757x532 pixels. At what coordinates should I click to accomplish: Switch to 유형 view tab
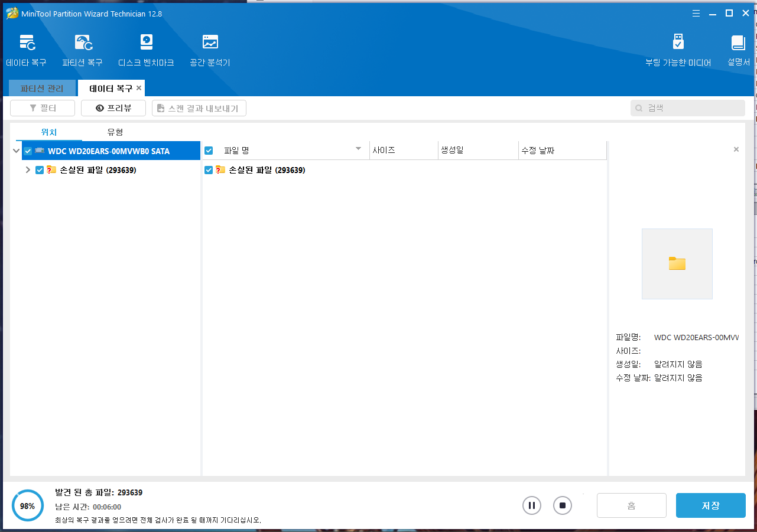(x=115, y=132)
